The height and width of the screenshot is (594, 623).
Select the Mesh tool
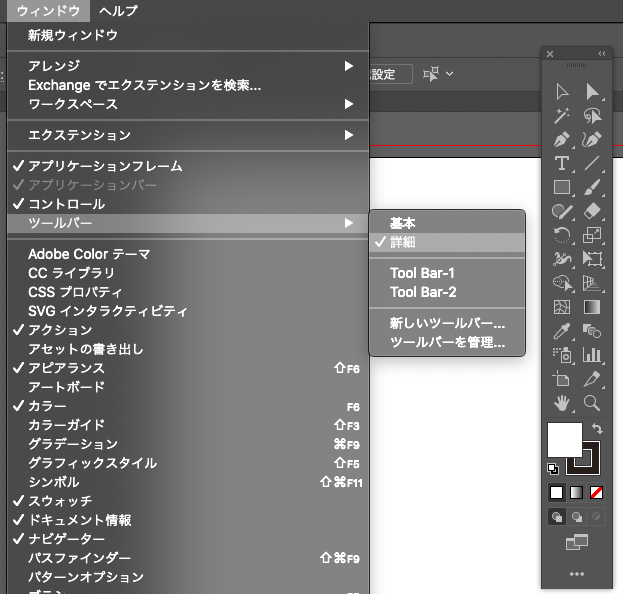click(x=562, y=307)
